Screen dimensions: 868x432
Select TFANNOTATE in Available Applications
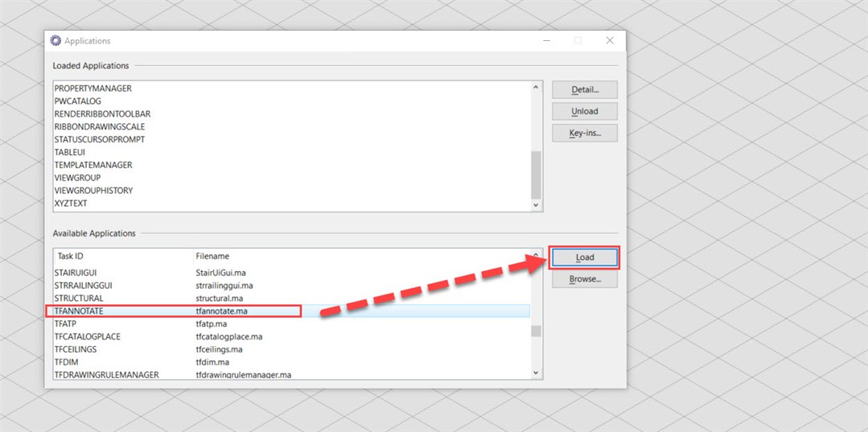point(291,311)
